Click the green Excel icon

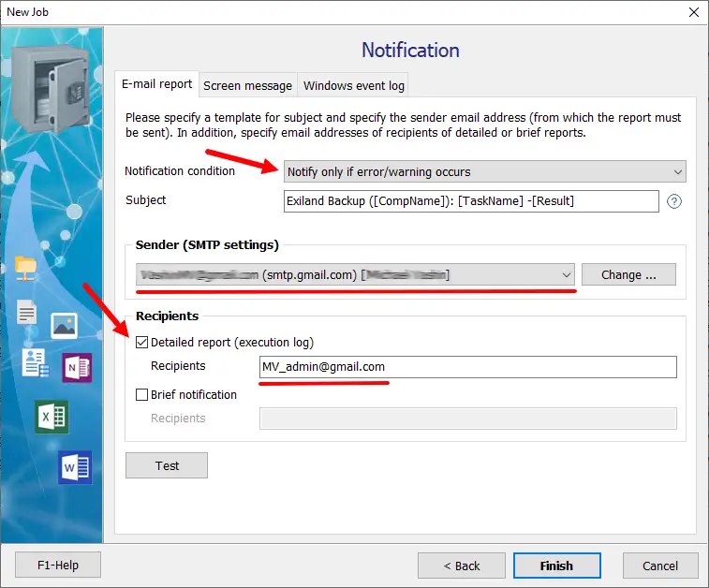[52, 417]
